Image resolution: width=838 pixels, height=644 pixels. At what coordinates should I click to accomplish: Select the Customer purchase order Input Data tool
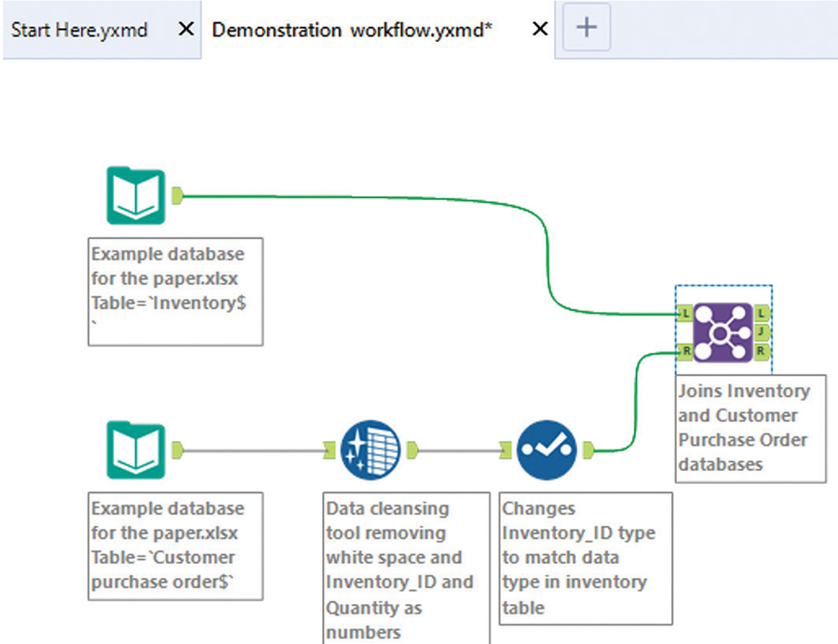pos(136,451)
